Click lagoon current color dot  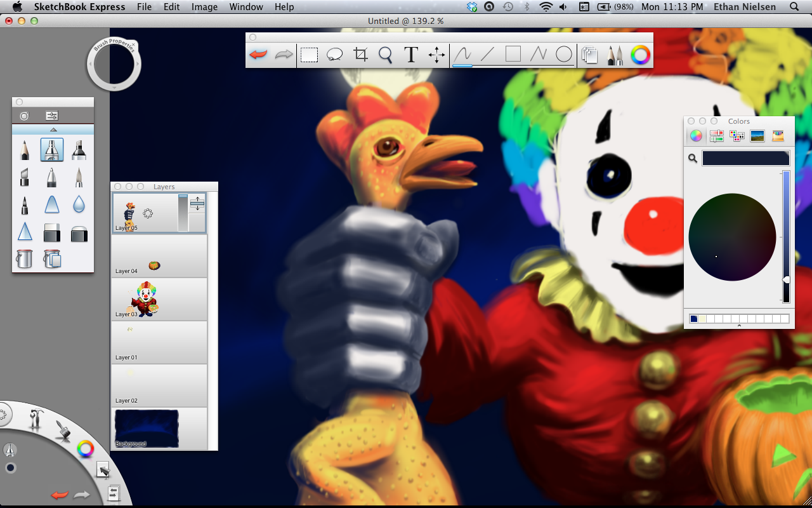pyautogui.click(x=10, y=468)
